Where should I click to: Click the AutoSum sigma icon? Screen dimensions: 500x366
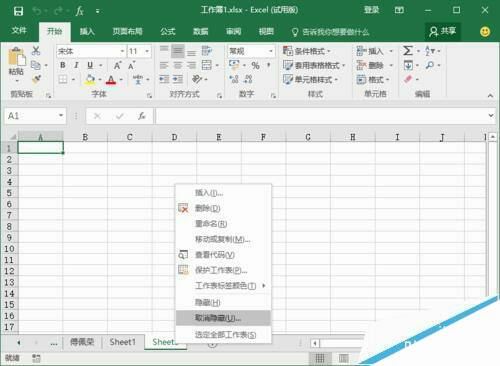[408, 51]
